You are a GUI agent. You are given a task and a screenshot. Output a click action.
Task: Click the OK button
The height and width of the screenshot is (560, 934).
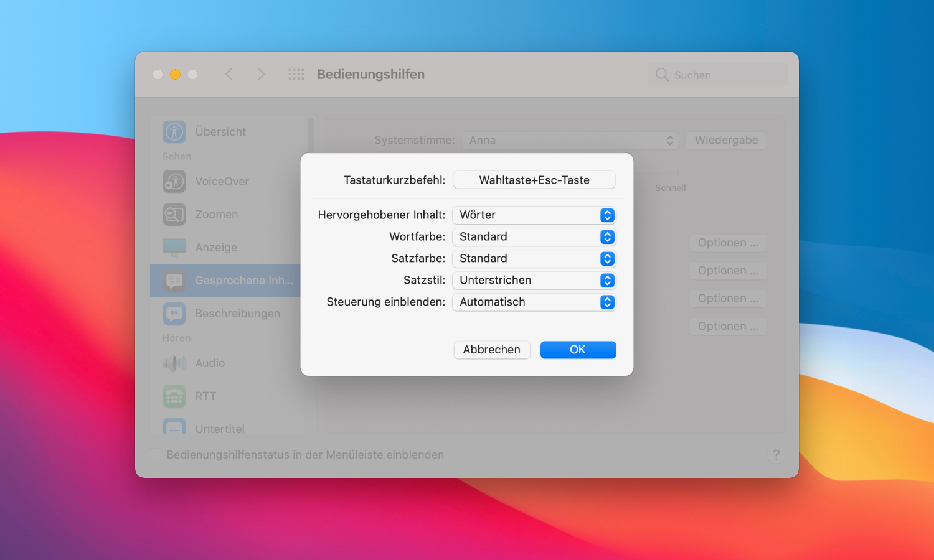pyautogui.click(x=578, y=350)
